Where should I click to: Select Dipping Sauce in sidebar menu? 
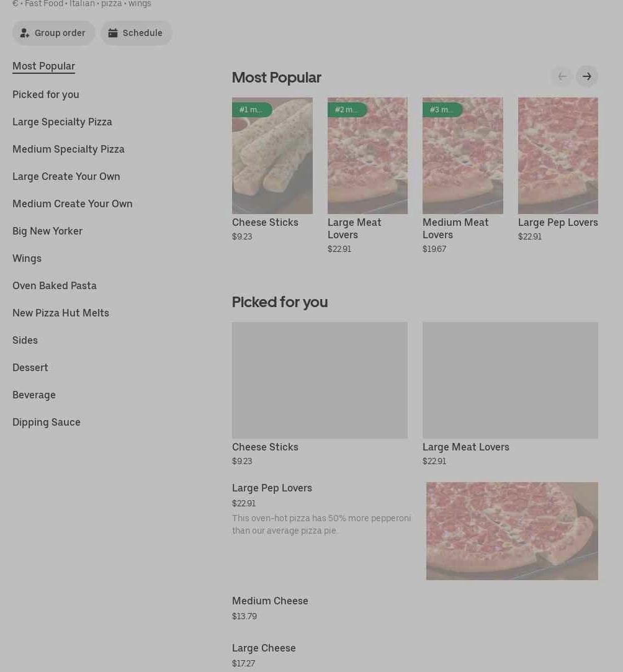47,422
